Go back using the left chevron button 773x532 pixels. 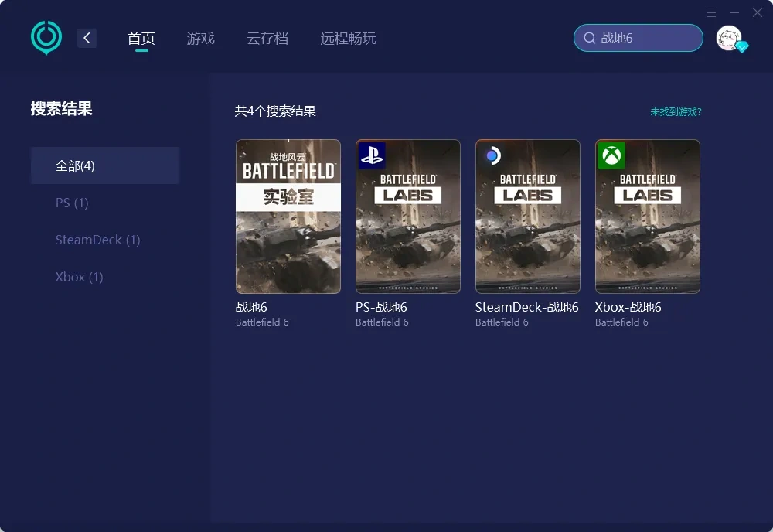click(87, 38)
